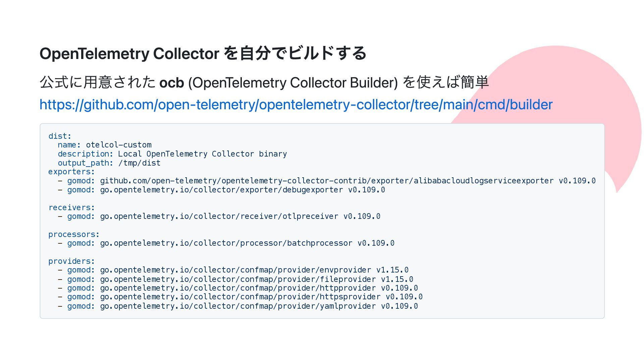Select the alibabacloudlogserviceexporter gomod line

[327, 181]
